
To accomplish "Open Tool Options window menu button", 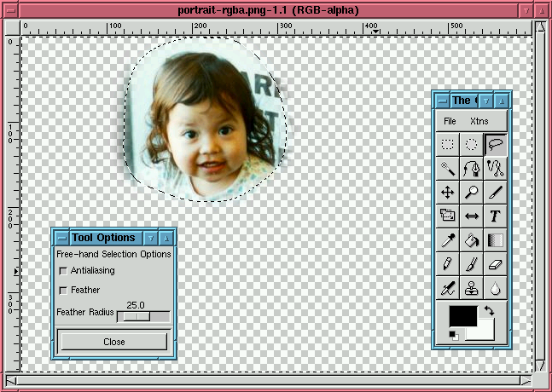I will (58, 238).
